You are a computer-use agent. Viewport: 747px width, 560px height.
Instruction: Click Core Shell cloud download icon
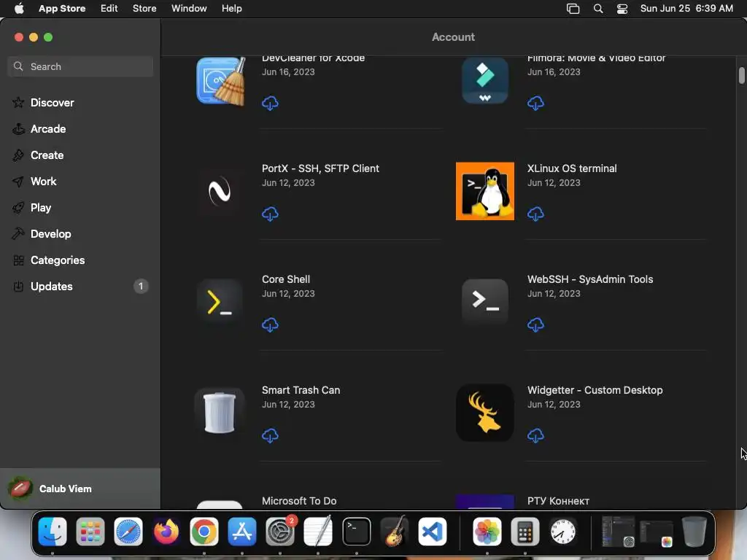pyautogui.click(x=270, y=324)
